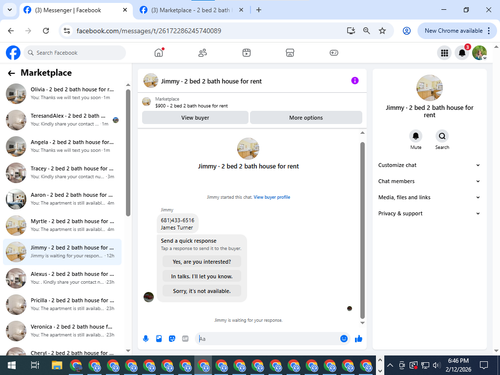
Task: Send quick reply "In talks. I'll let you know."
Action: pyautogui.click(x=202, y=276)
